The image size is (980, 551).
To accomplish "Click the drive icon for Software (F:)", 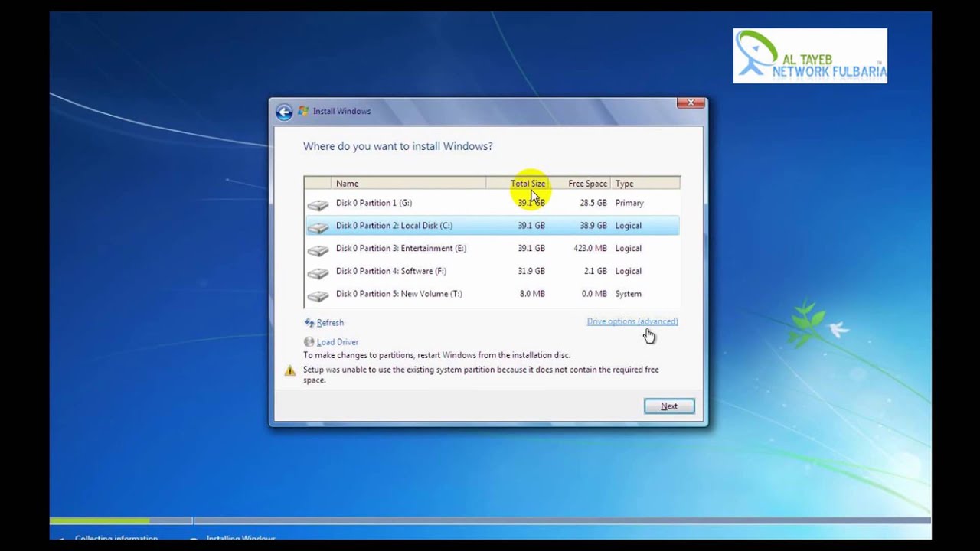I will tap(318, 273).
